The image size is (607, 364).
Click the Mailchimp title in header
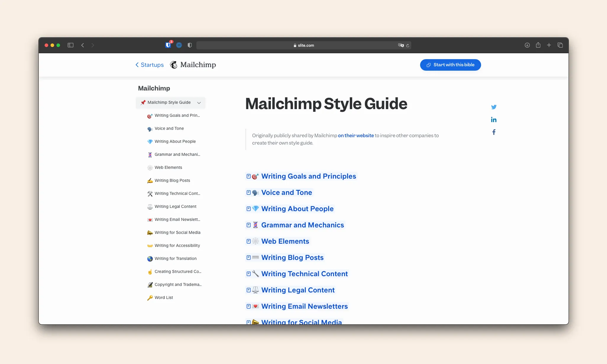(x=198, y=65)
